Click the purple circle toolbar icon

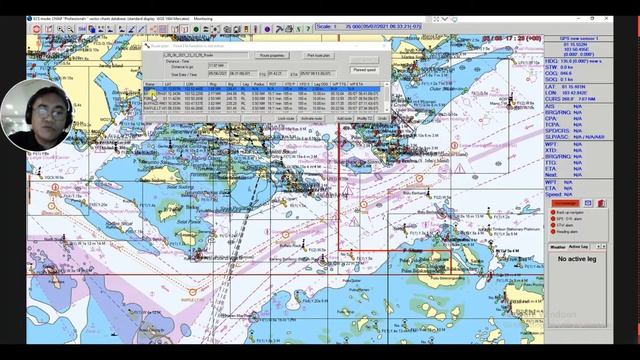click(267, 29)
